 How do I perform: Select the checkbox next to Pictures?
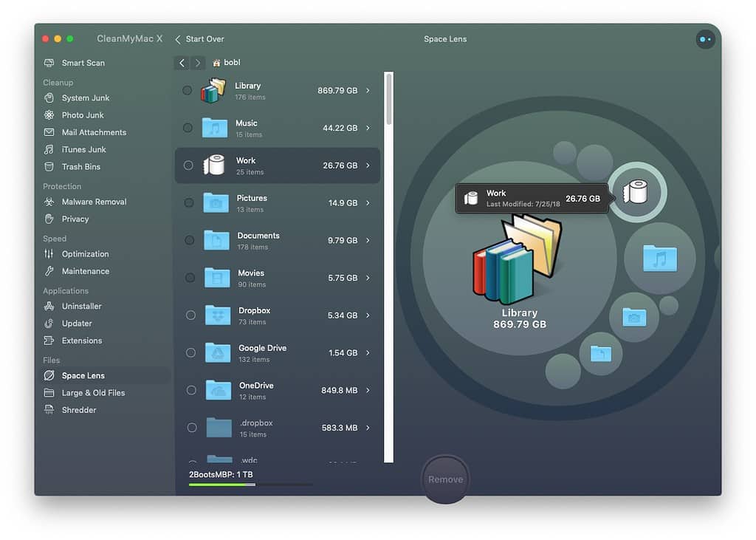(189, 202)
